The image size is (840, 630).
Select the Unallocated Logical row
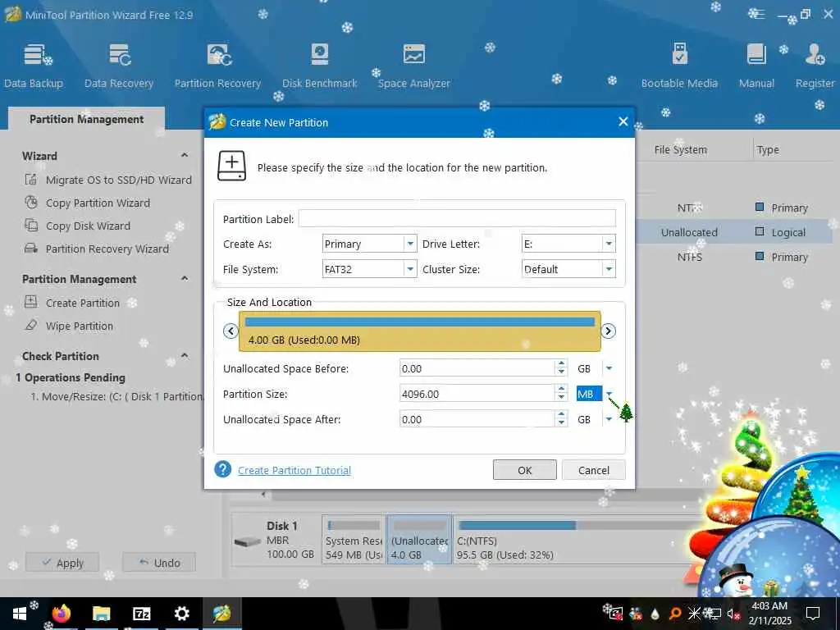pyautogui.click(x=734, y=232)
